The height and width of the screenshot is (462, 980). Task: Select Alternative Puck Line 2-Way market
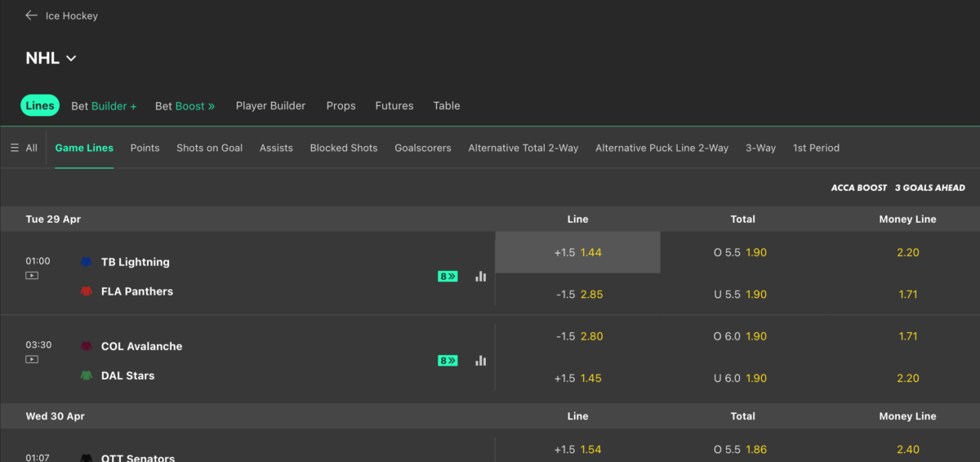coord(661,148)
